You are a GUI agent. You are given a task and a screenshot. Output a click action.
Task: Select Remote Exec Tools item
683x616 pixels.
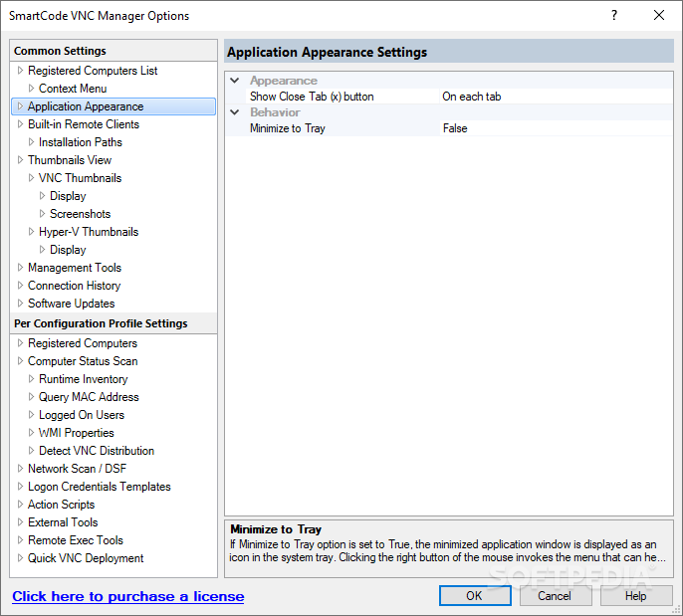76,540
